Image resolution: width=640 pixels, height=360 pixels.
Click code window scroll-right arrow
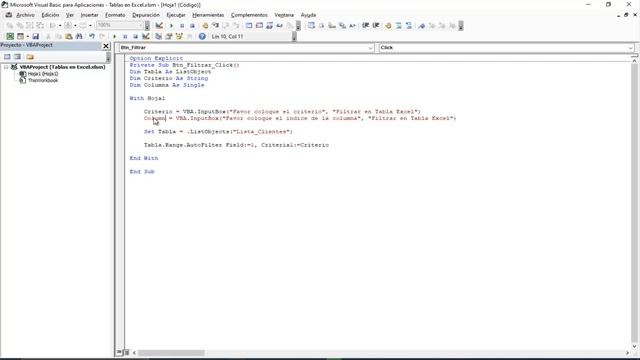(627, 353)
